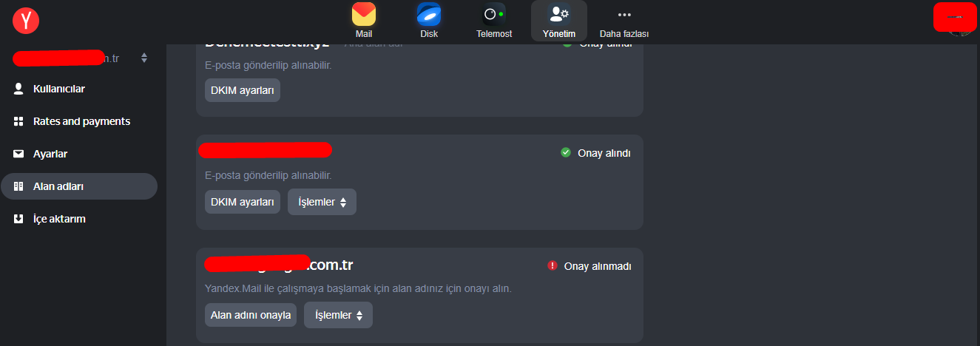
Task: Click the red Onay alınmadı status indicator
Action: [x=552, y=265]
